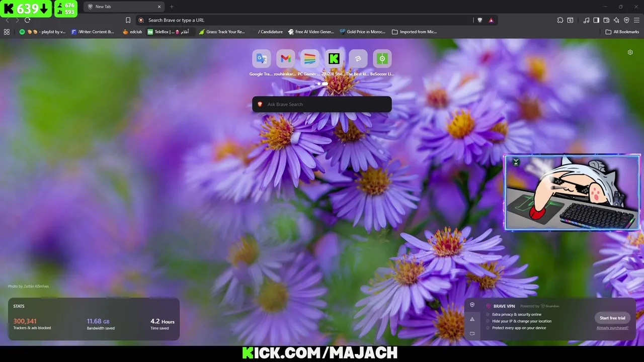Open Leo AI sparkle icon
The width and height of the screenshot is (644, 362).
(x=616, y=20)
